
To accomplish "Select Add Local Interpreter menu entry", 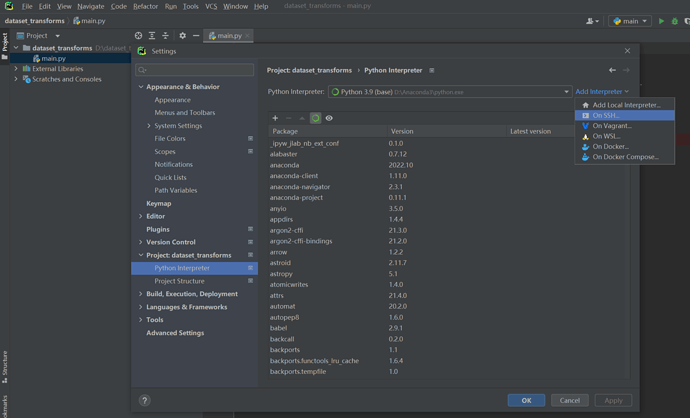I will [624, 105].
